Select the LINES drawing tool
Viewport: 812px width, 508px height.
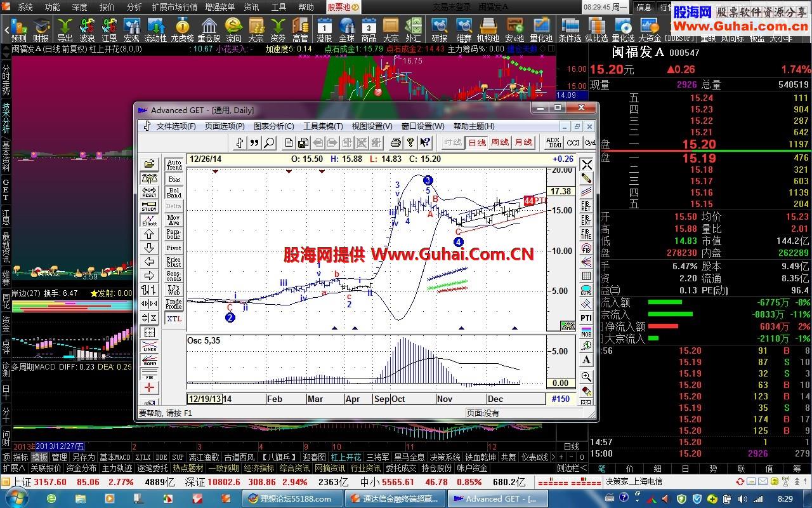pyautogui.click(x=149, y=347)
